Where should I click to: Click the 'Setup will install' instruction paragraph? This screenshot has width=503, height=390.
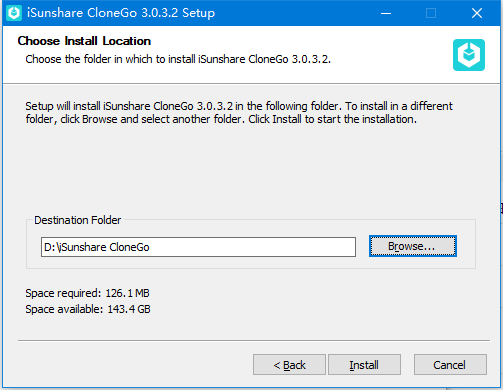click(239, 113)
